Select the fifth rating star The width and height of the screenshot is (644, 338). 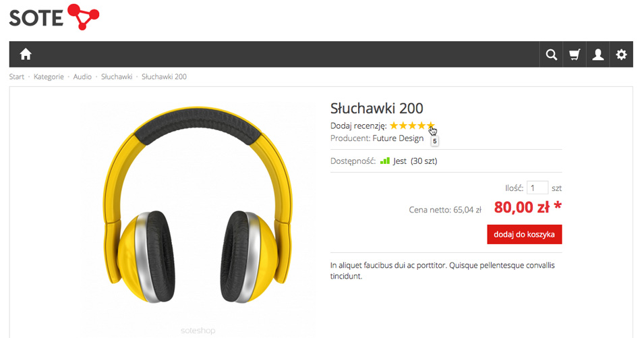point(430,125)
